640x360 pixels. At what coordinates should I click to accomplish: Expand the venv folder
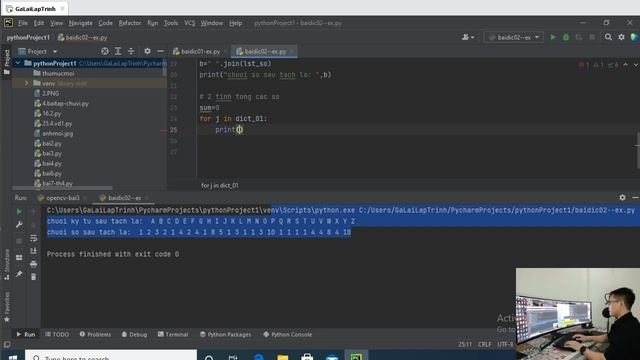pyautogui.click(x=27, y=83)
